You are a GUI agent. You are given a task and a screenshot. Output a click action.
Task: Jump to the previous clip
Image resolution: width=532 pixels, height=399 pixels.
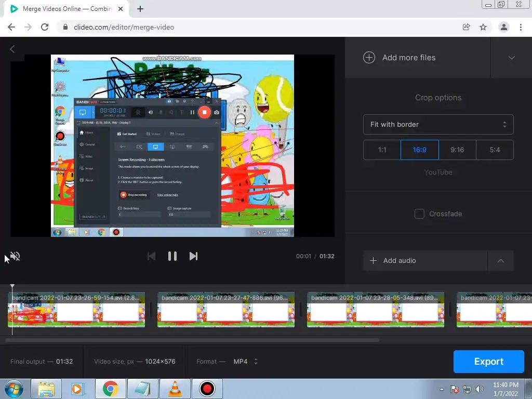pyautogui.click(x=151, y=256)
